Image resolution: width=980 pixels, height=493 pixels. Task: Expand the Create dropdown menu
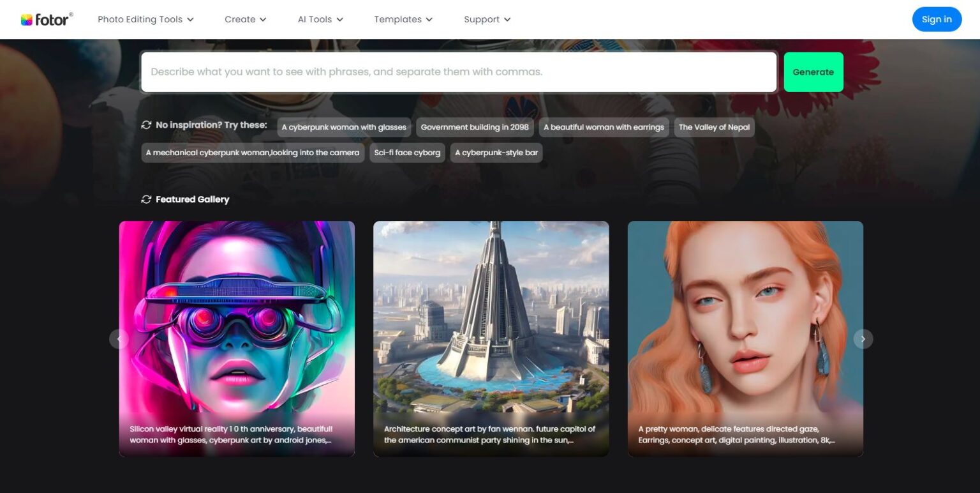pos(245,19)
